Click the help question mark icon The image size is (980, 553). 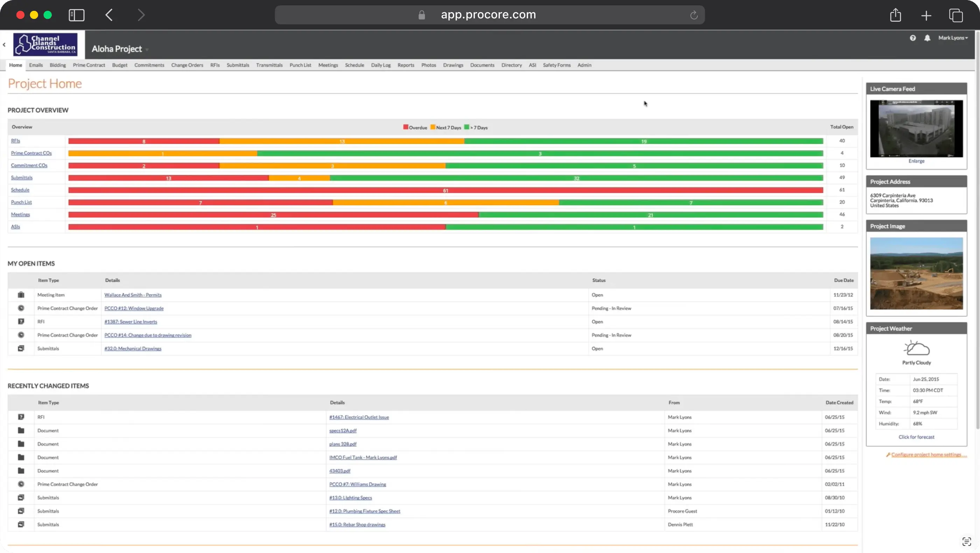(x=913, y=38)
